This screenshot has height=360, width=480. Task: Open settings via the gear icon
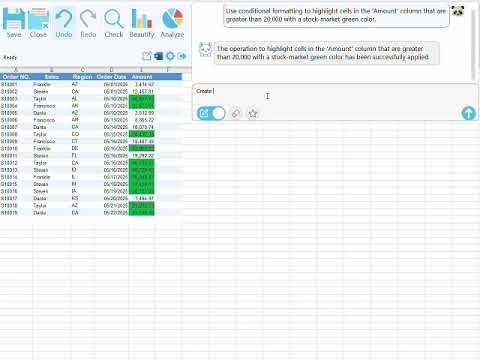[170, 56]
